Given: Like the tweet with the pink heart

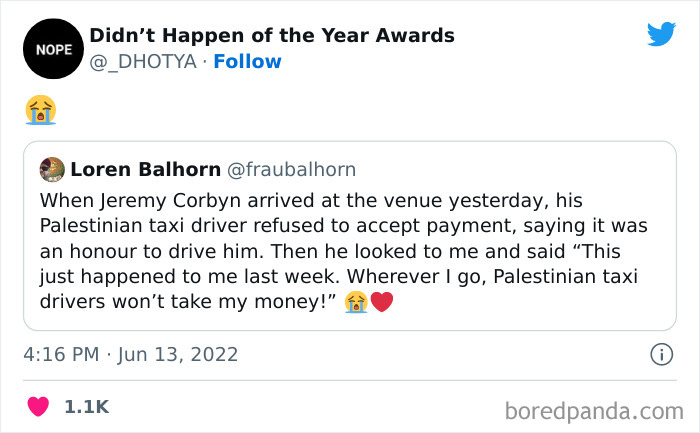Looking at the screenshot, I should 38,407.
